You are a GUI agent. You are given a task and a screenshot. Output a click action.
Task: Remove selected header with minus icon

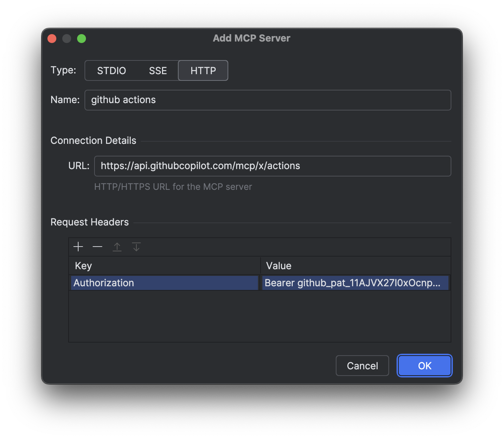point(97,247)
